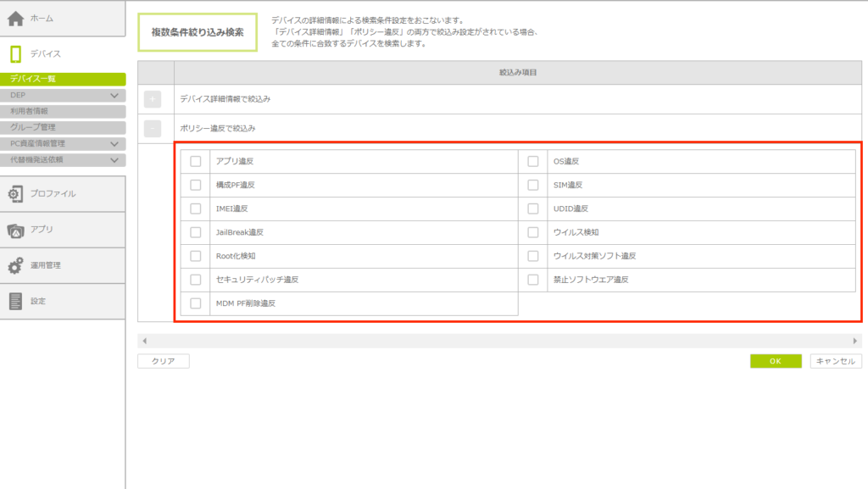This screenshot has height=489, width=868.
Task: Expand device detail filter with plus icon
Action: tap(153, 99)
